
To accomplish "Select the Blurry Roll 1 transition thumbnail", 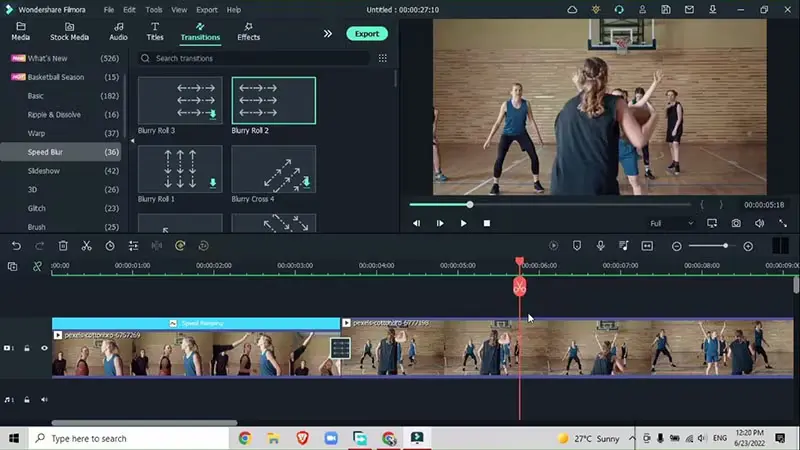I will [180, 169].
